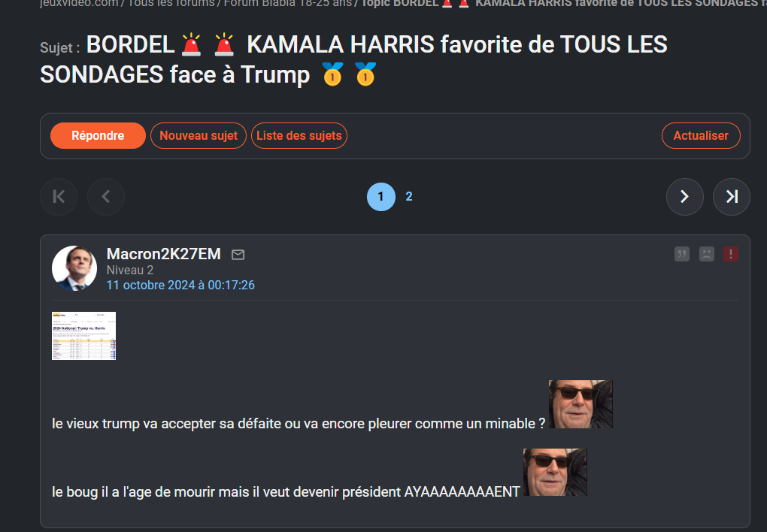Viewport: 767px width, 532px height.
Task: Return to Liste des sujets
Action: [299, 135]
